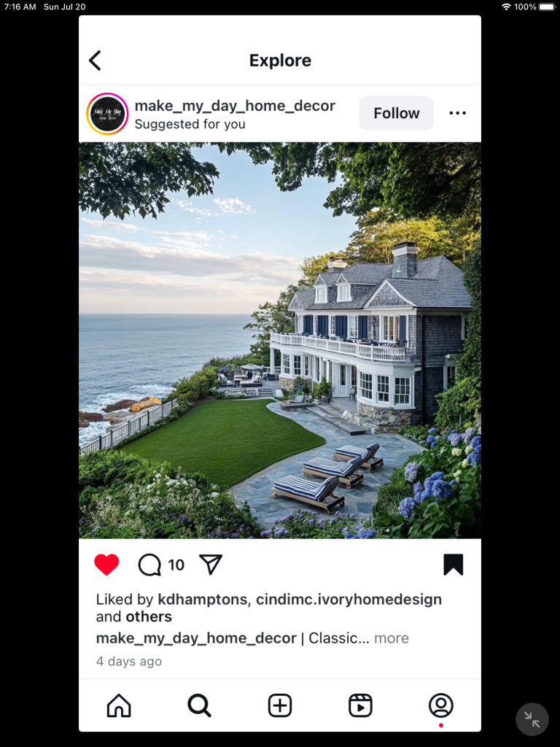Open your profile tab icon
This screenshot has width=560, height=747.
coord(441,705)
